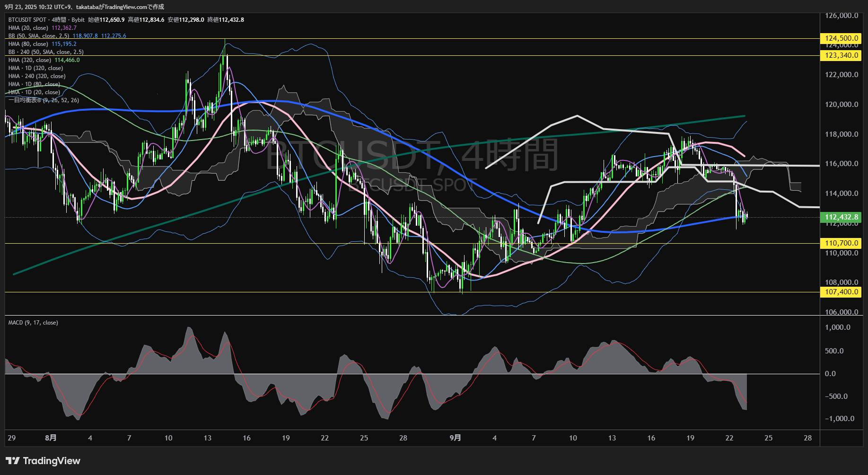Click the 29 date label on time axis
Screen dimensions: 868x475
pos(12,438)
